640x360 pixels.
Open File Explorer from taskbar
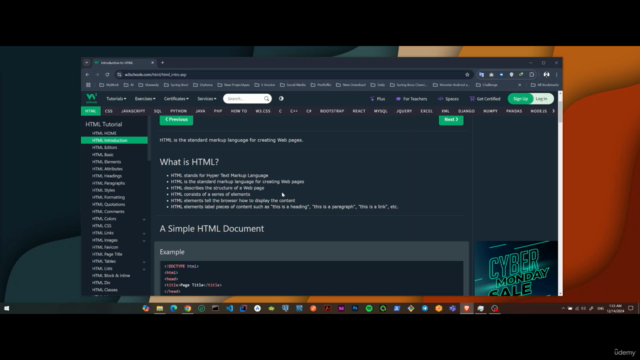click(160, 308)
